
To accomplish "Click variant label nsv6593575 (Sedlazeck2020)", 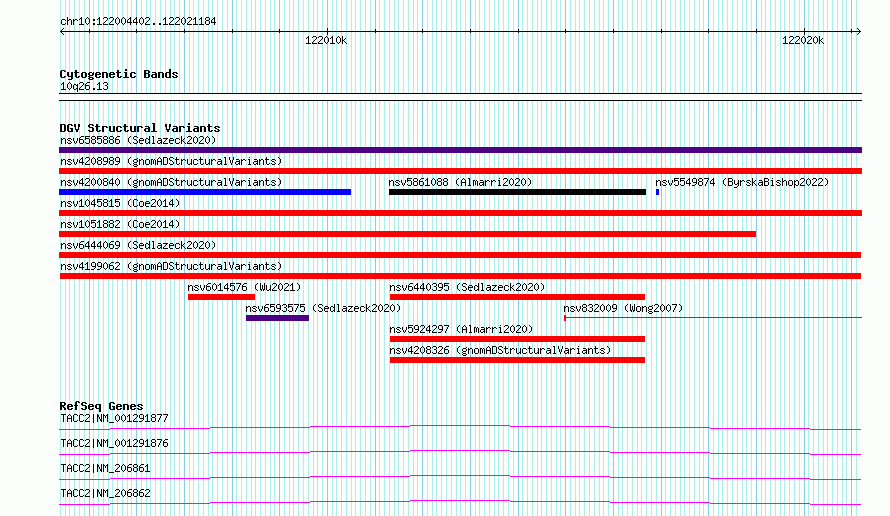I will tap(323, 308).
